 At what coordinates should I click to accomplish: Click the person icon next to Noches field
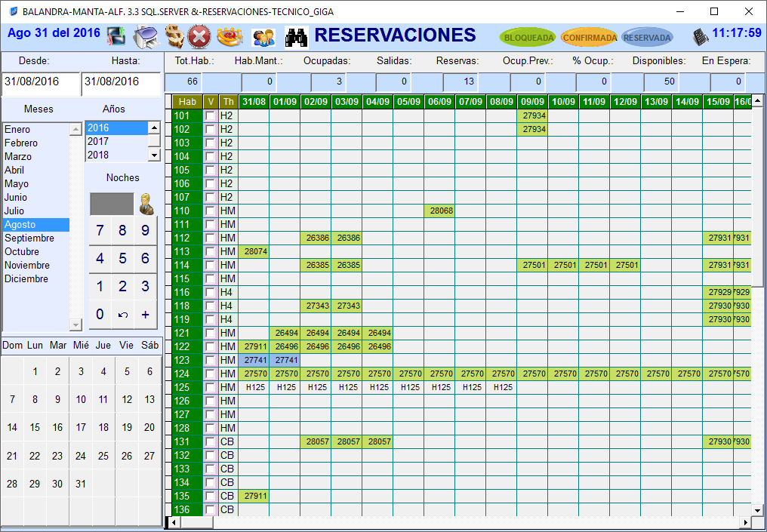click(x=146, y=204)
